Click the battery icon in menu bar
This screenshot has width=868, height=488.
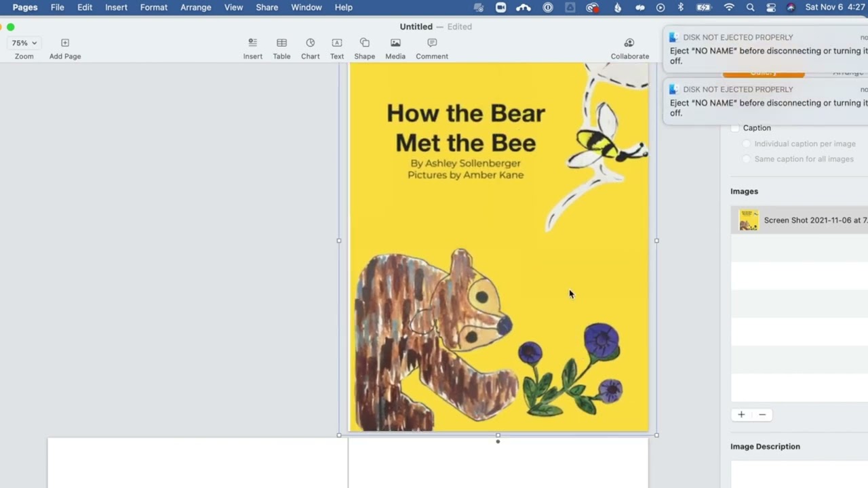pos(704,7)
